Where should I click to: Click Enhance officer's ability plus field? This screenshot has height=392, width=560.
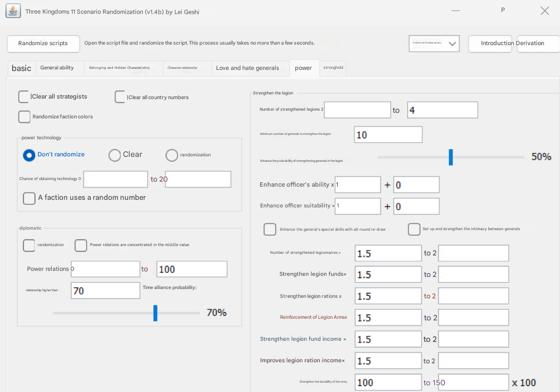[x=417, y=185]
